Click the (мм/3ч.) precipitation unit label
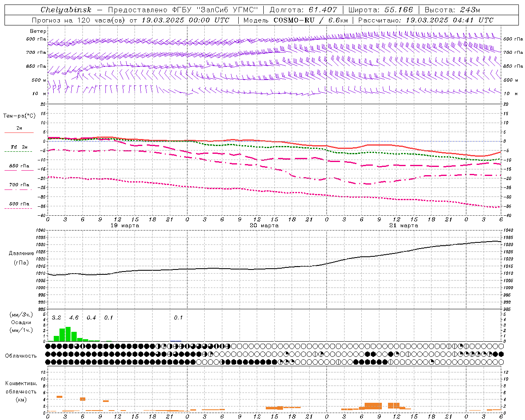 pyautogui.click(x=21, y=315)
